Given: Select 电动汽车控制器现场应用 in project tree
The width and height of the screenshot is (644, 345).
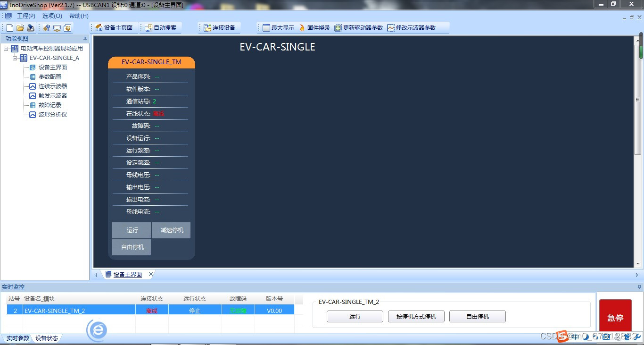Looking at the screenshot, I should tap(51, 49).
